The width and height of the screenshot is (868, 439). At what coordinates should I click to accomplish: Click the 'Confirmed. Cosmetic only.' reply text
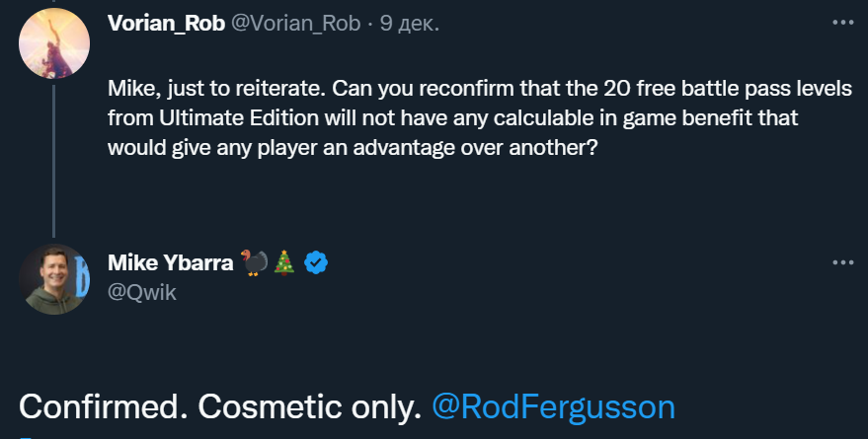221,406
